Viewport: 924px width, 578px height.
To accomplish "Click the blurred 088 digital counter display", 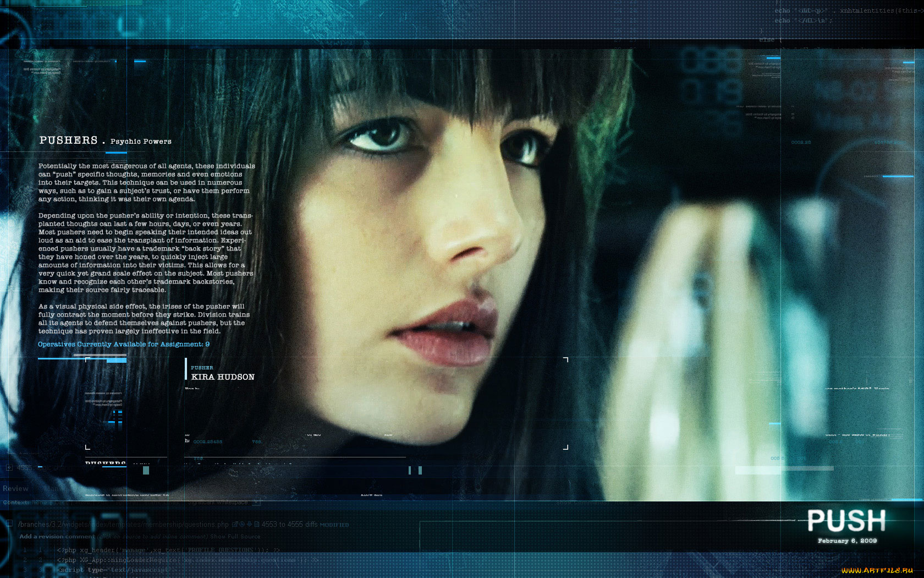I will [711, 62].
